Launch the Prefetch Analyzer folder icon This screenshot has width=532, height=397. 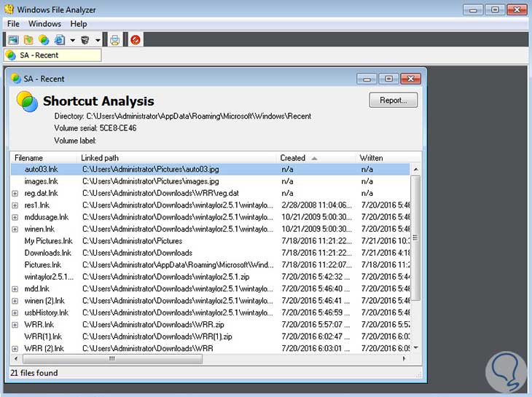point(28,40)
